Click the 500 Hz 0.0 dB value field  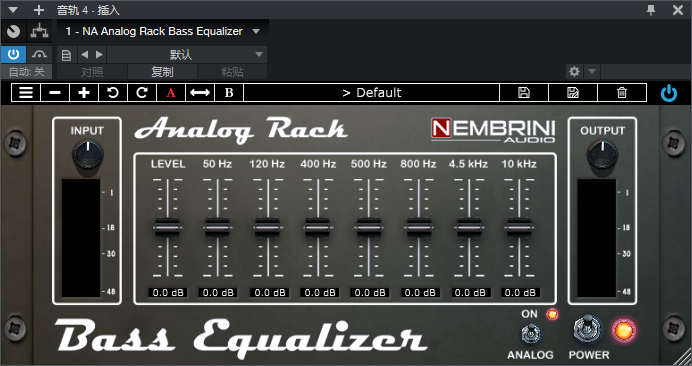tap(369, 293)
